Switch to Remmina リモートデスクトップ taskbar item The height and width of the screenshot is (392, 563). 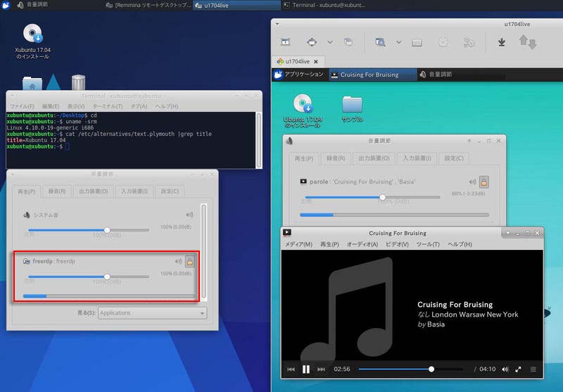[x=148, y=5]
